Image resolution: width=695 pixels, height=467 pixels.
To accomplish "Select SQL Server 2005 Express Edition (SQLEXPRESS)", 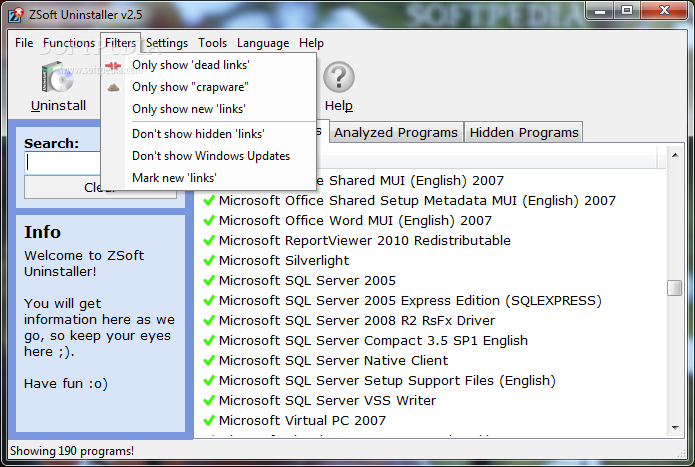I will pos(410,300).
